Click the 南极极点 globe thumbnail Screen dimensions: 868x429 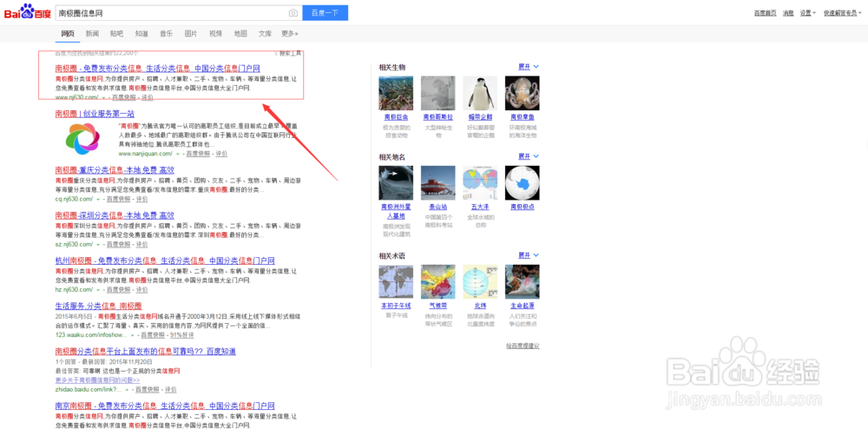point(522,182)
